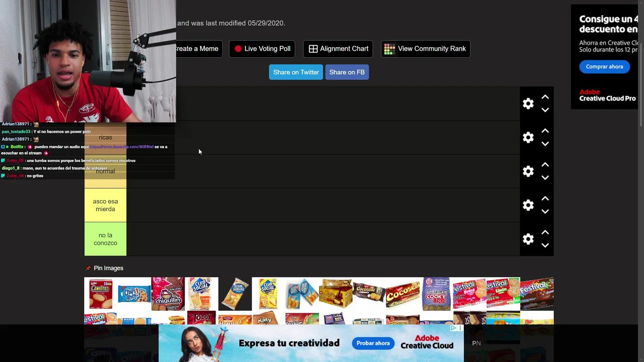
Task: Move 'no la conozco' tier up
Action: 545,232
